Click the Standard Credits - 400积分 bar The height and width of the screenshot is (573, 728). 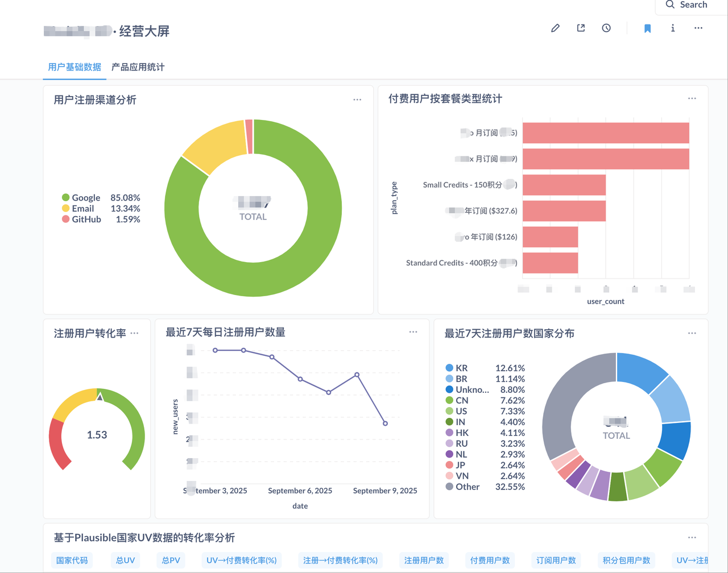[x=550, y=263]
